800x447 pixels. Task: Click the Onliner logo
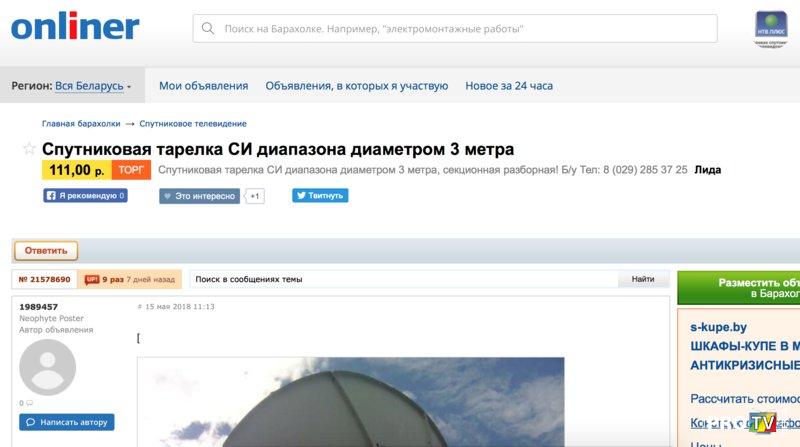(x=75, y=27)
